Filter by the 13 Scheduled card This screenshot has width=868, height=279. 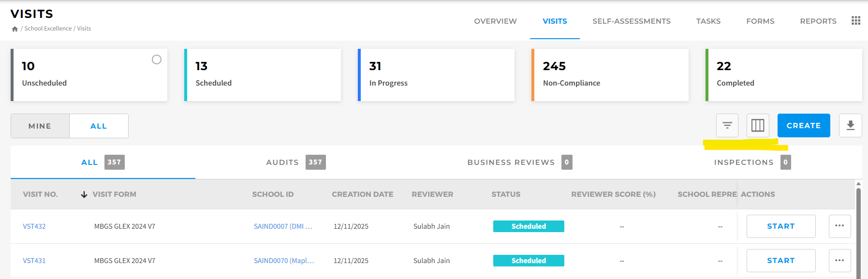click(263, 75)
